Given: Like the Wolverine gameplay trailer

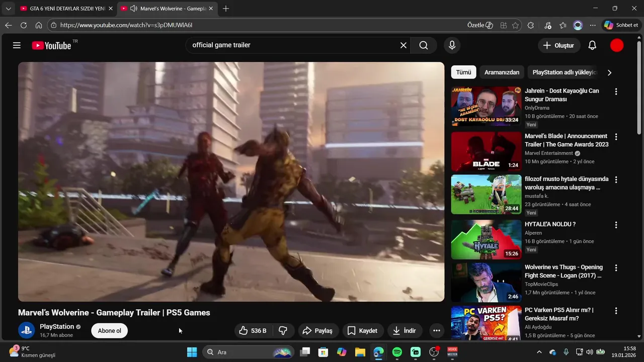Looking at the screenshot, I should tap(253, 330).
